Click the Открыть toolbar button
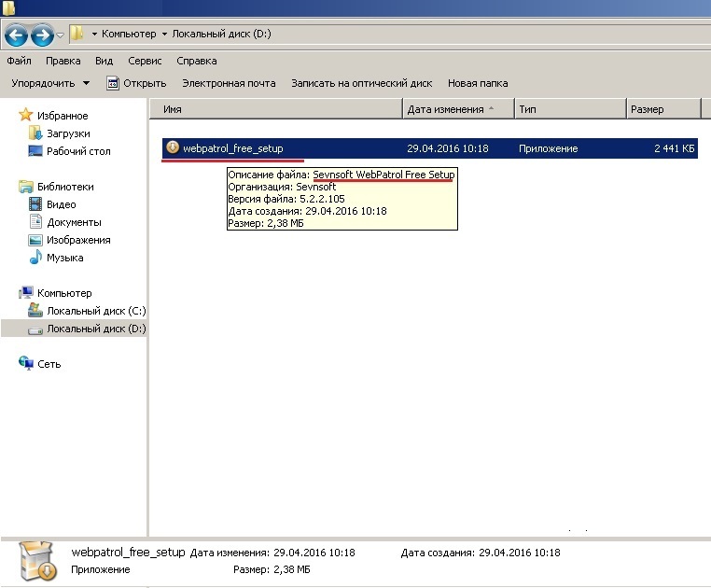711x588 pixels. coord(136,83)
